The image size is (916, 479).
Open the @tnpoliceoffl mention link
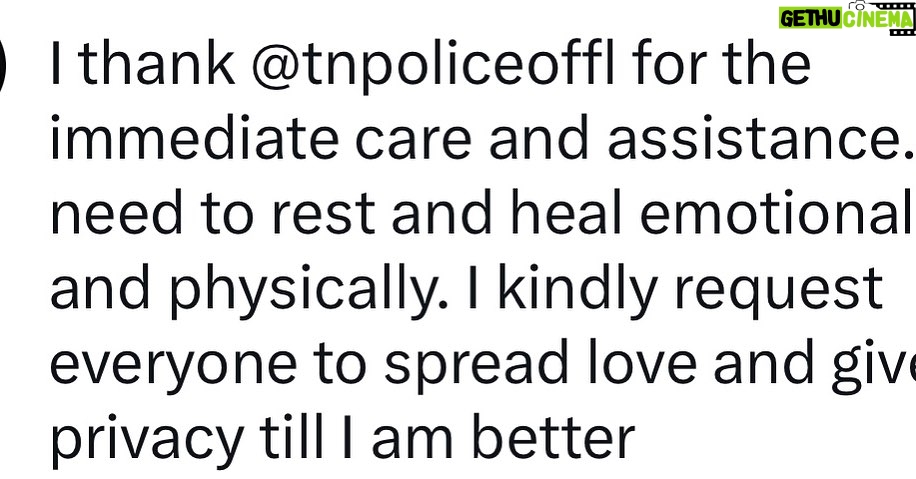pyautogui.click(x=433, y=64)
